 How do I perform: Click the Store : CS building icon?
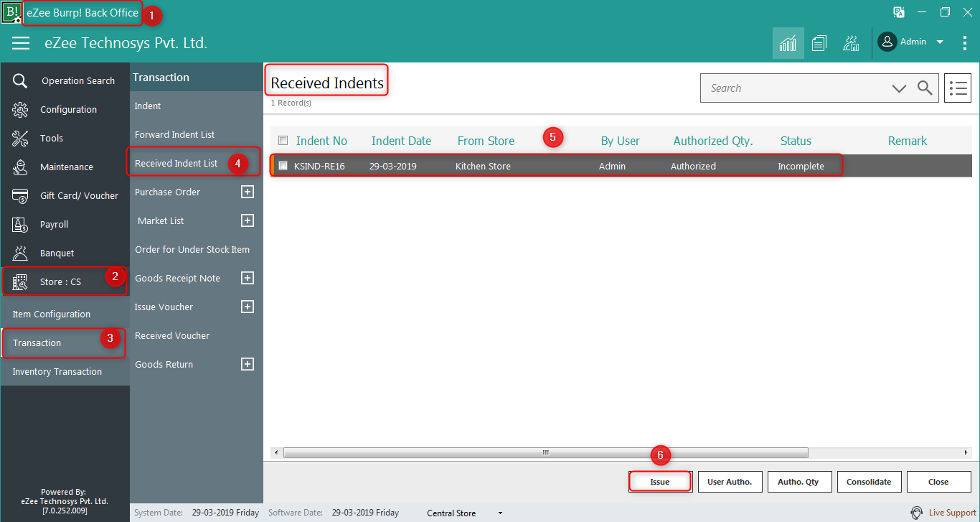(20, 281)
